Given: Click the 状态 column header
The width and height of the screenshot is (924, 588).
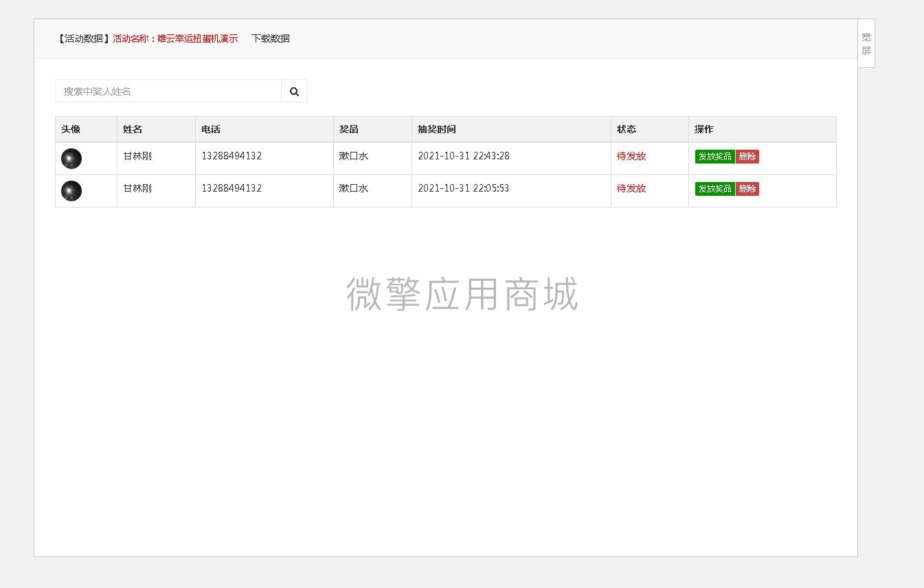Looking at the screenshot, I should (x=625, y=129).
